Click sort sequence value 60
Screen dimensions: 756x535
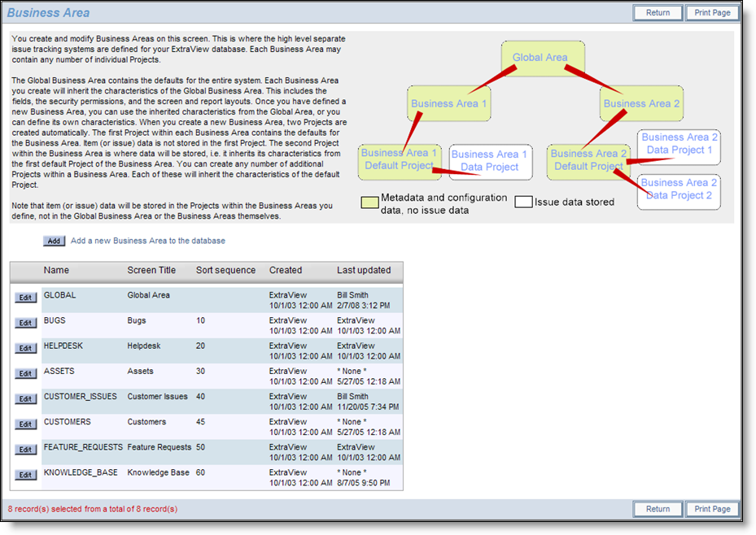pos(200,472)
